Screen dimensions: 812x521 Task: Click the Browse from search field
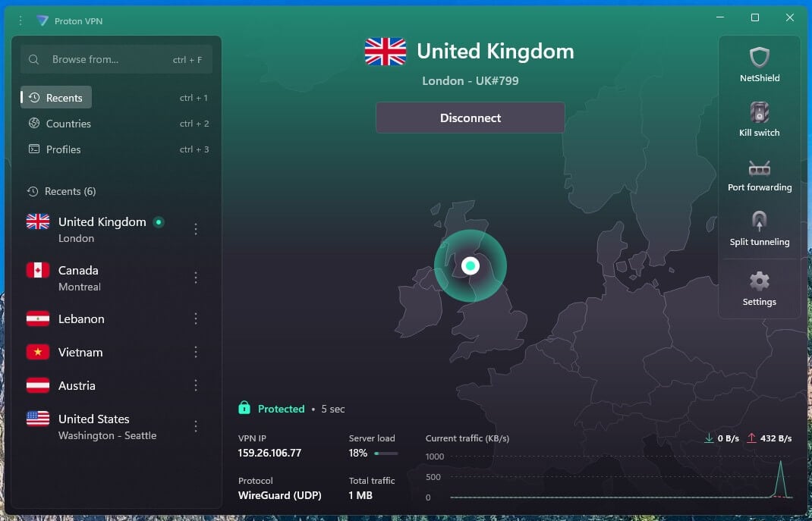pos(117,59)
